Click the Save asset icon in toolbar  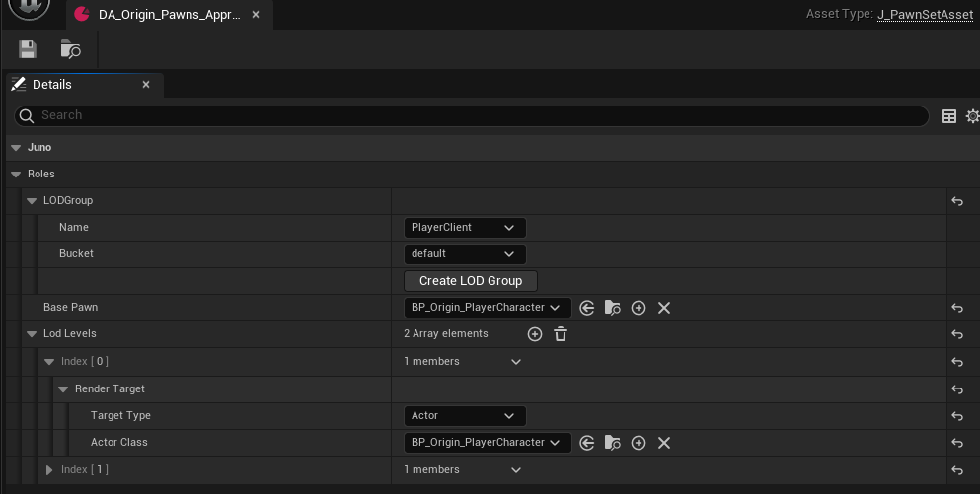28,49
